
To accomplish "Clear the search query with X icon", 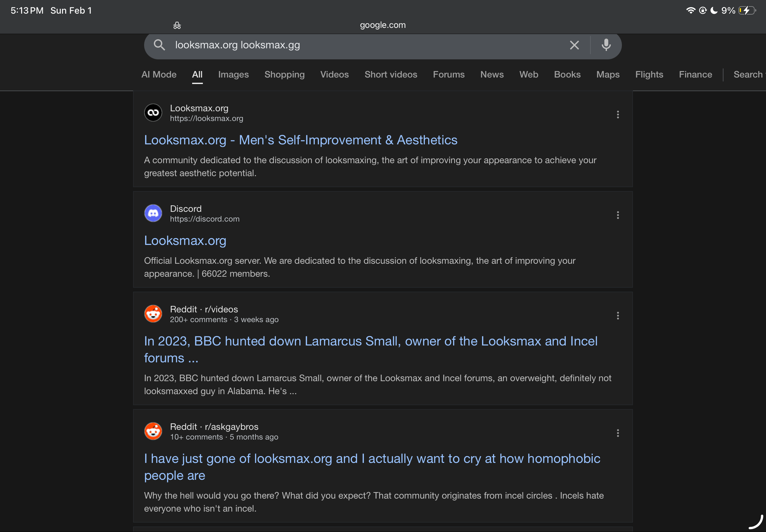I will [574, 45].
